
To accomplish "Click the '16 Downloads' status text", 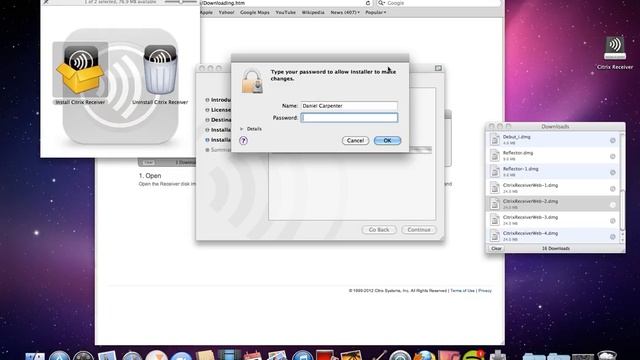I will [556, 248].
